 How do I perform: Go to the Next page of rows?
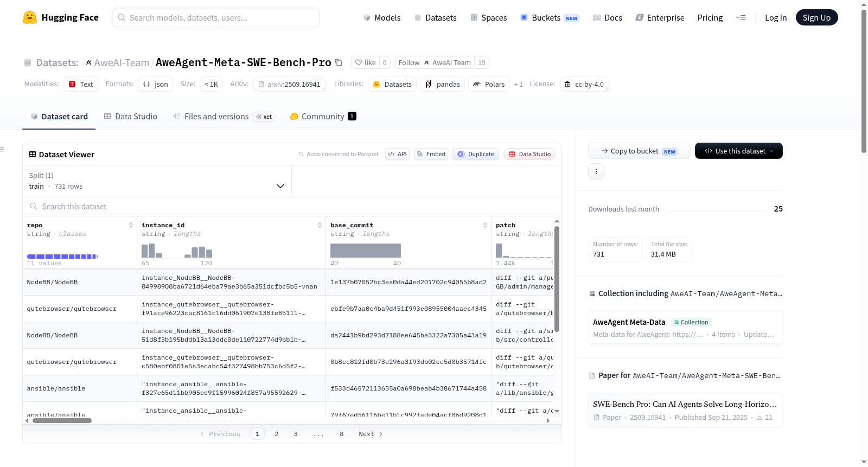click(x=371, y=434)
